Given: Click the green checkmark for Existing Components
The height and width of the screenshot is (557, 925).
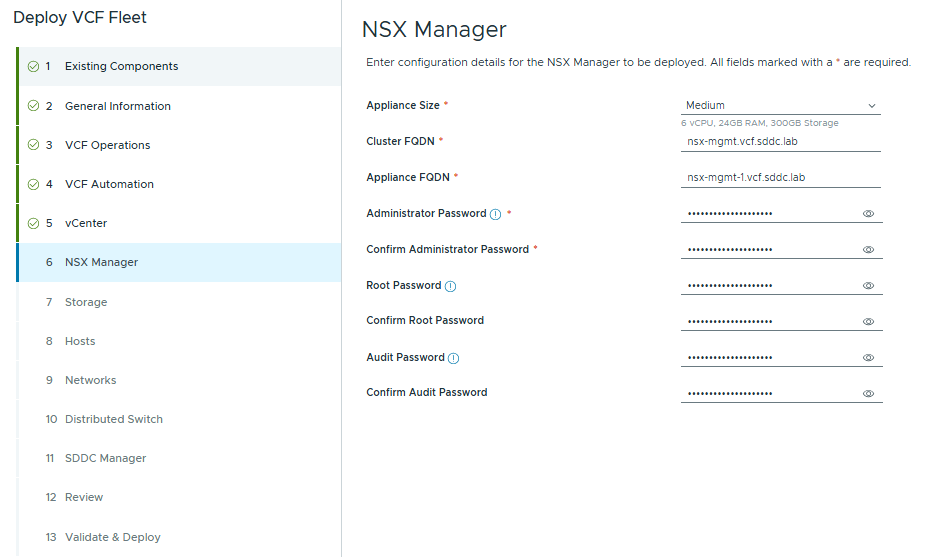Looking at the screenshot, I should (34, 67).
